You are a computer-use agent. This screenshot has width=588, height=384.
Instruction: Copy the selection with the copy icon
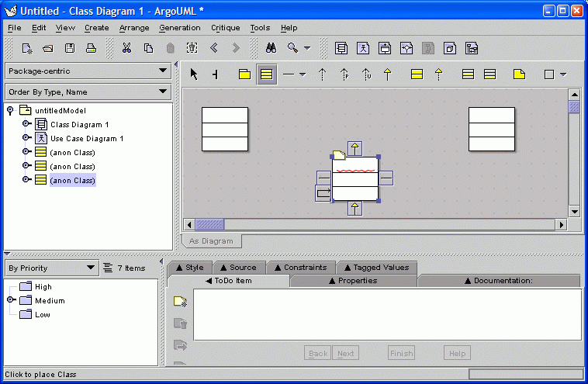coord(148,48)
